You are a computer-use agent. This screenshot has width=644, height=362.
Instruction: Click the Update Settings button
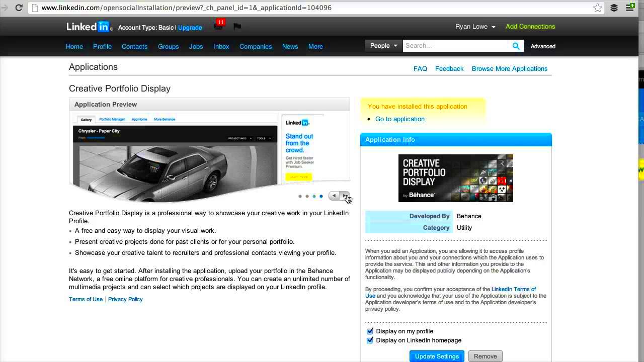tap(436, 356)
